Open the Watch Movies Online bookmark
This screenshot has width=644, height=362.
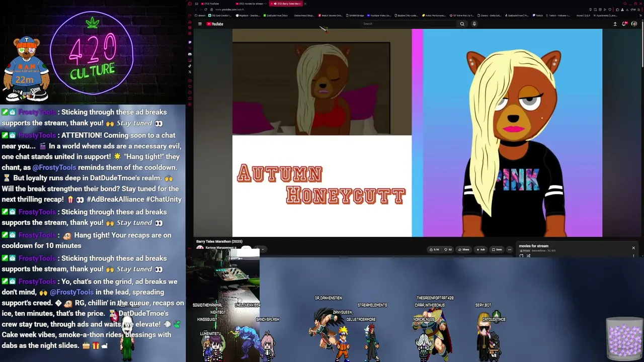click(x=331, y=16)
